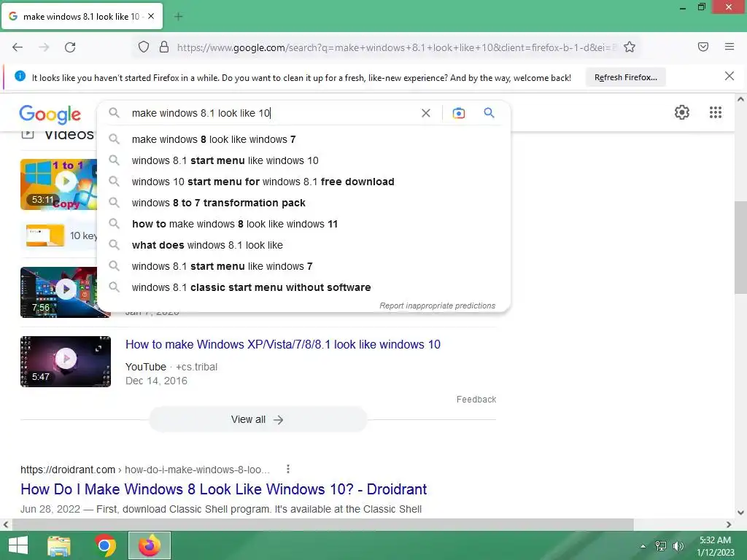This screenshot has height=560, width=747.
Task: Play the 53:11 video thumbnail
Action: point(58,184)
